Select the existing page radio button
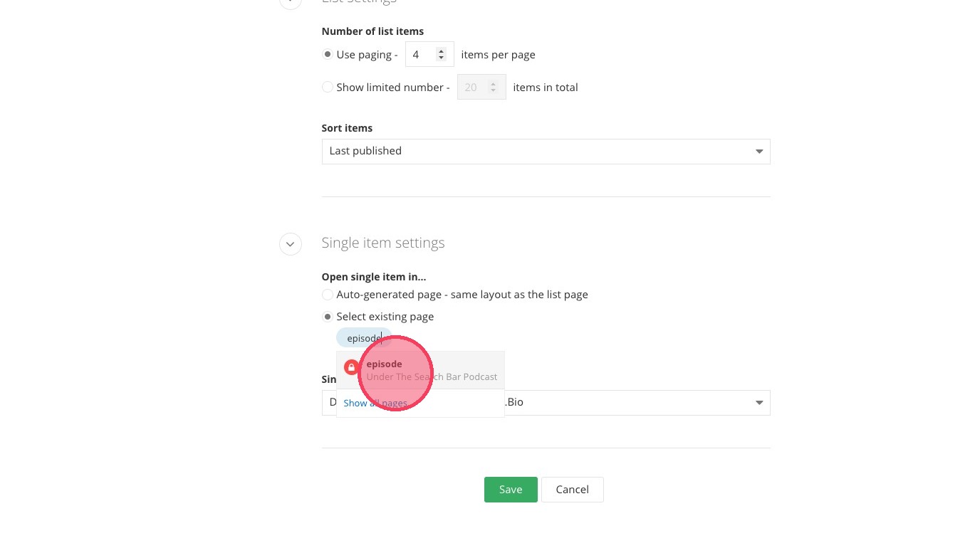 pyautogui.click(x=328, y=317)
